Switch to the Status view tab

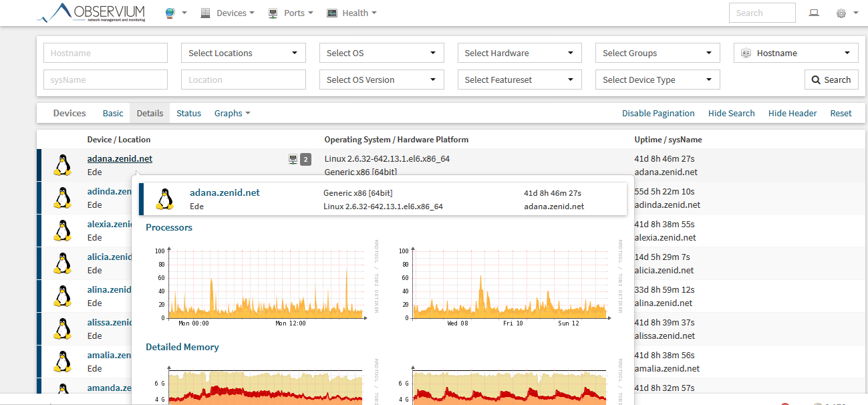pos(188,113)
